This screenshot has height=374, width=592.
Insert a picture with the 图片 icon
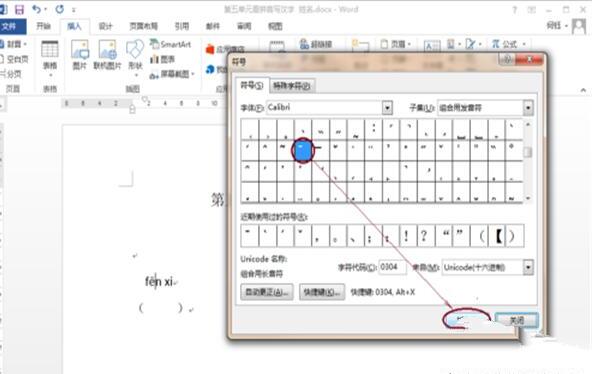(x=80, y=55)
